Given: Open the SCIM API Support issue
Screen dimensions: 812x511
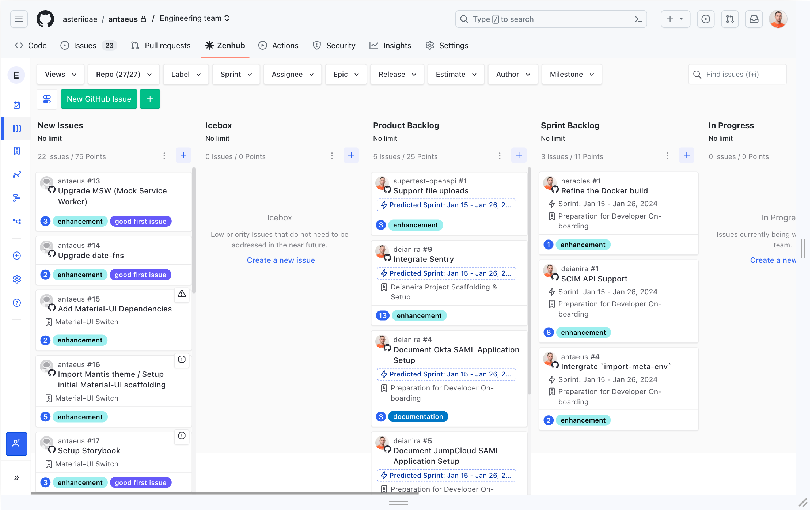Looking at the screenshot, I should tap(594, 279).
